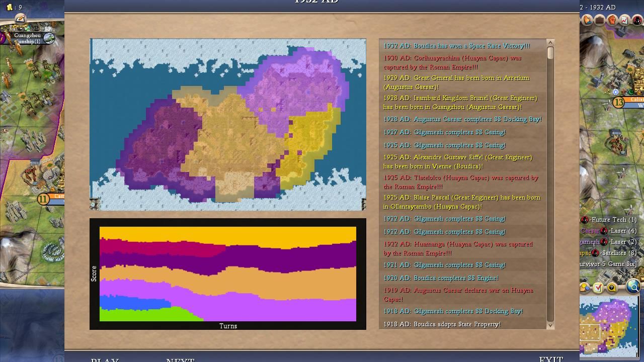Click the score graph over turns

coord(228,274)
